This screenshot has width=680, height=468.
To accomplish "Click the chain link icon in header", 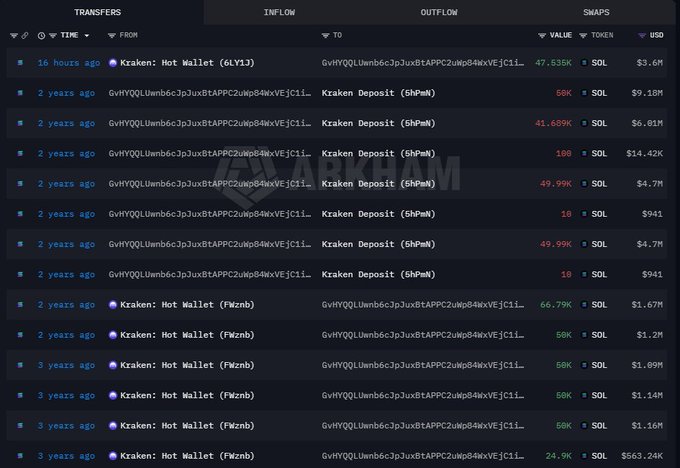I will pos(25,36).
